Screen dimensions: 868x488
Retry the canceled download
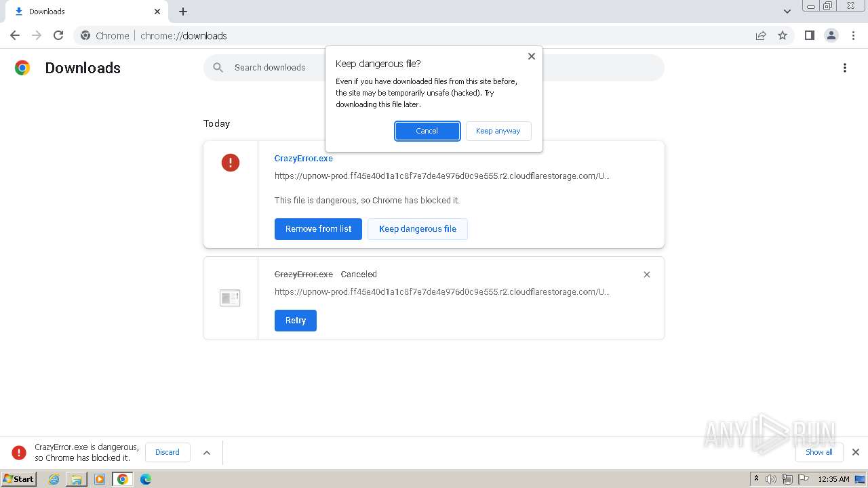(296, 321)
